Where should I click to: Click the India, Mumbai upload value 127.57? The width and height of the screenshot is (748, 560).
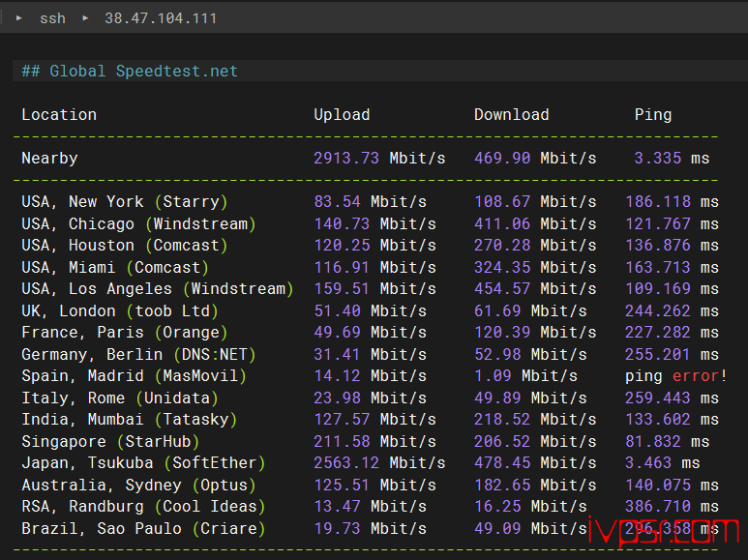342,419
